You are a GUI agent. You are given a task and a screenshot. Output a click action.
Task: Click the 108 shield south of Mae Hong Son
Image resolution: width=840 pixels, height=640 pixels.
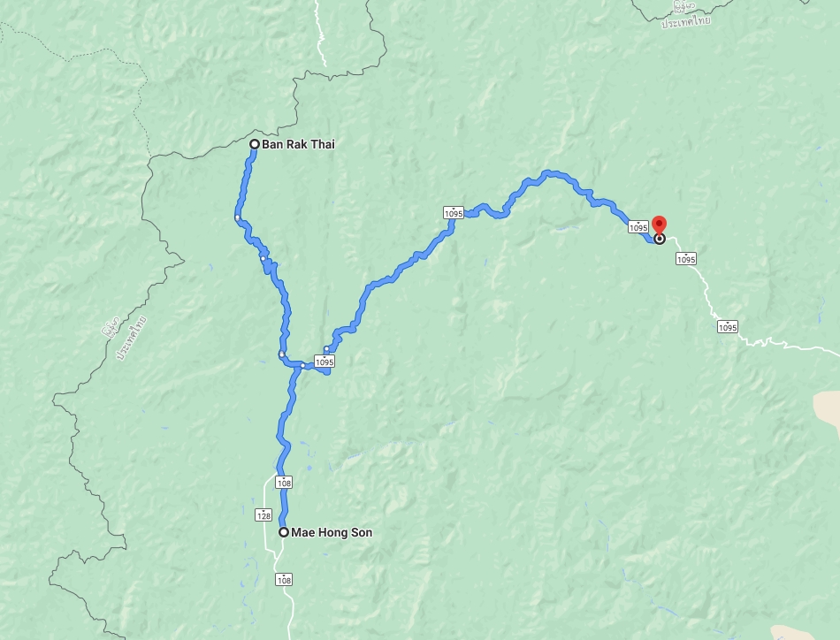(284, 580)
